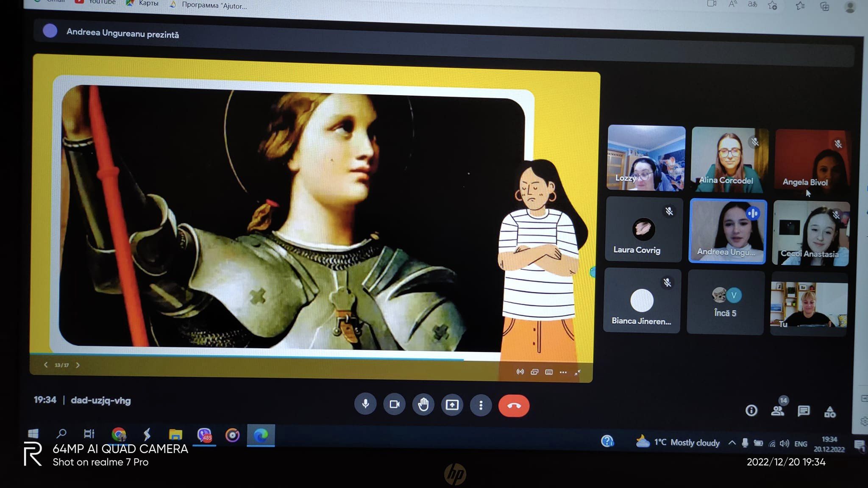The height and width of the screenshot is (488, 868).
Task: Click the slide's laser pointer icon
Action: pos(520,372)
